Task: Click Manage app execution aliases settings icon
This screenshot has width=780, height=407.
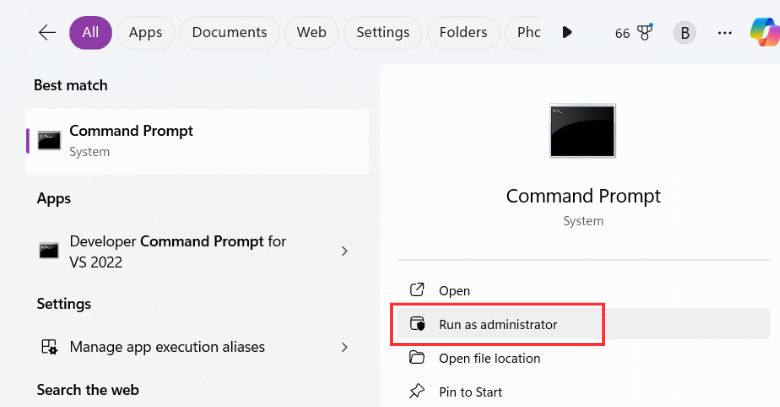Action: click(x=49, y=347)
